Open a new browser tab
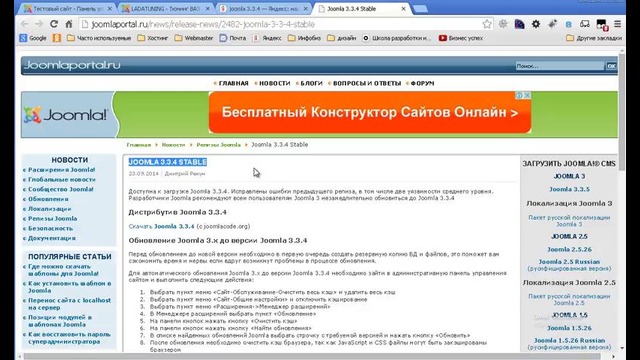Viewport: 640px width, 360px height. (x=420, y=9)
